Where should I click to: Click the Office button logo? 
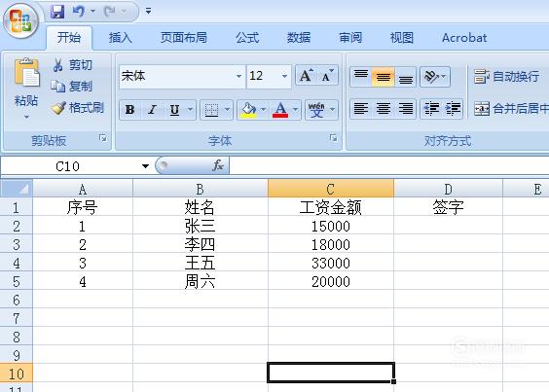coord(20,20)
